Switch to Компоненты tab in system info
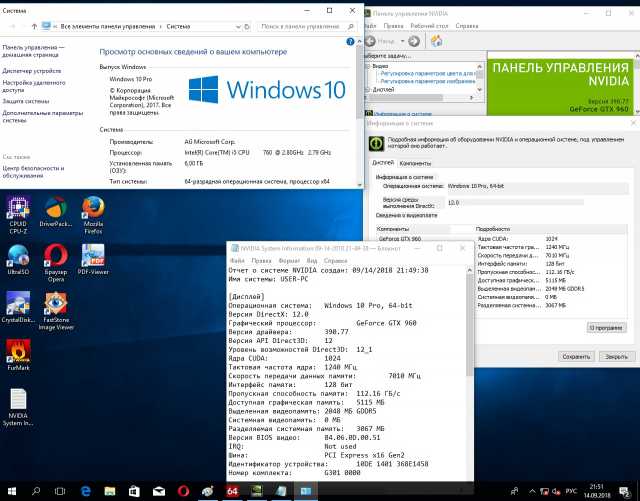Viewport: 640px width, 501px height. pos(415,163)
